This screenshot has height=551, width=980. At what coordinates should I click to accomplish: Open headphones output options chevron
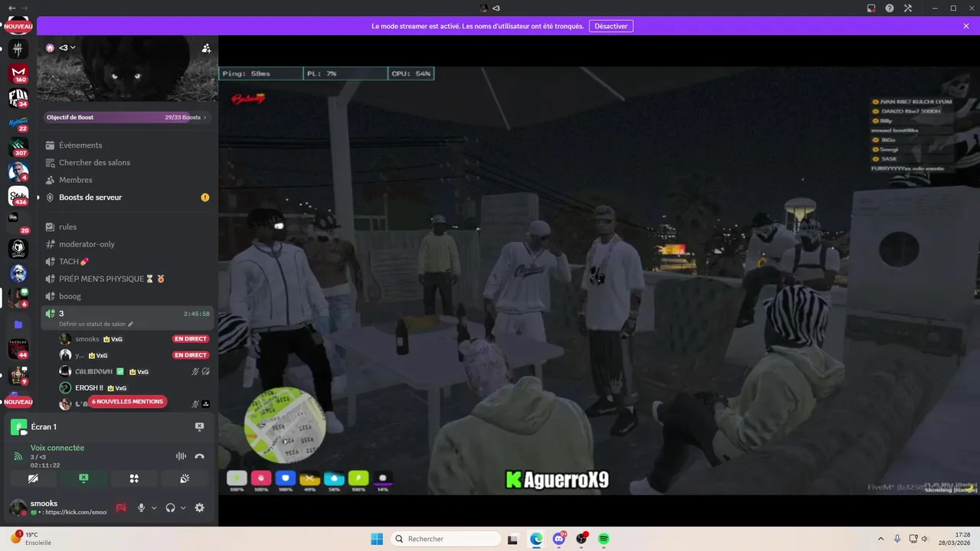tap(183, 507)
